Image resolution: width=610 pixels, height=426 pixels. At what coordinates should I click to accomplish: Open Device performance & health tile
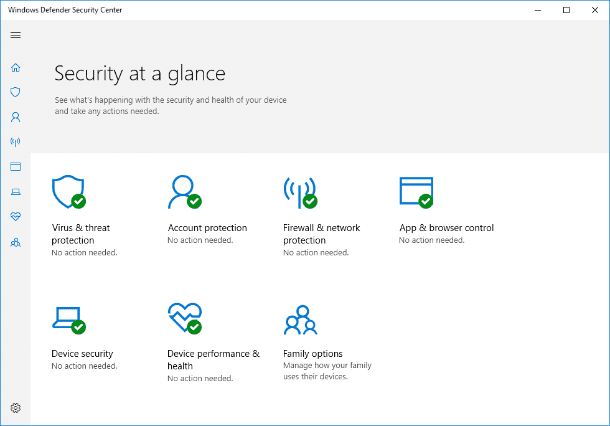pos(213,342)
